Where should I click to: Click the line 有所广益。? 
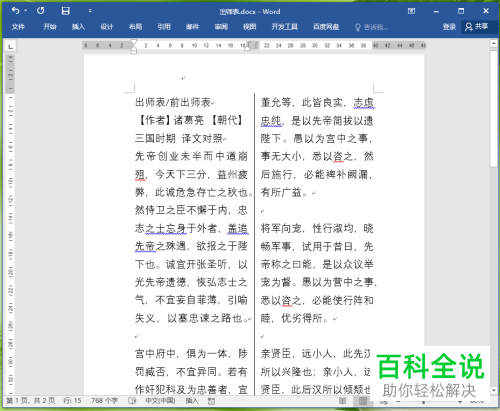[x=284, y=192]
